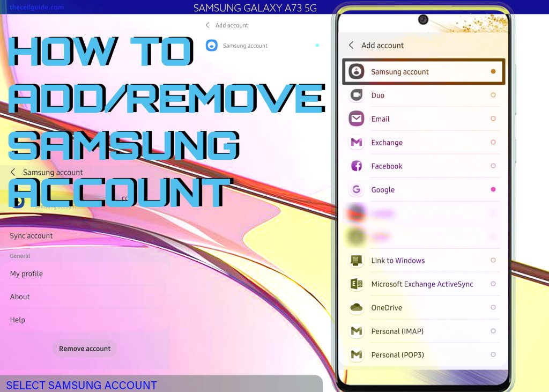This screenshot has height=392, width=549.
Task: Tap the Email envelope icon
Action: pyautogui.click(x=357, y=119)
